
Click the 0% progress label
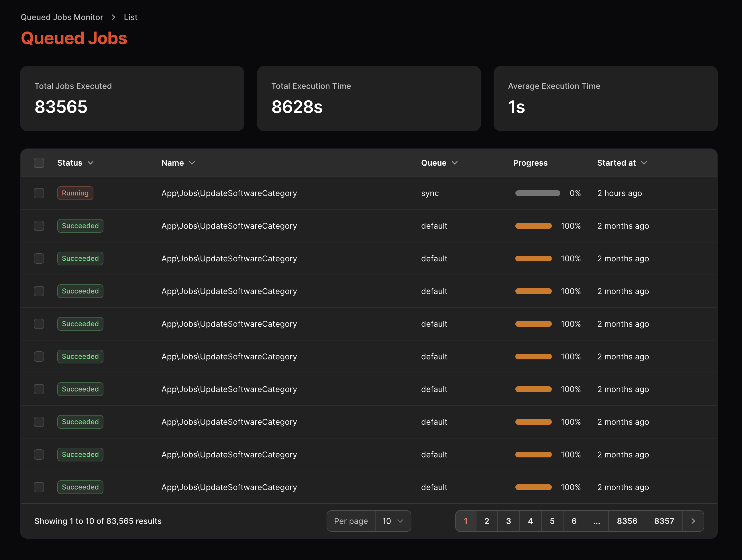[575, 193]
